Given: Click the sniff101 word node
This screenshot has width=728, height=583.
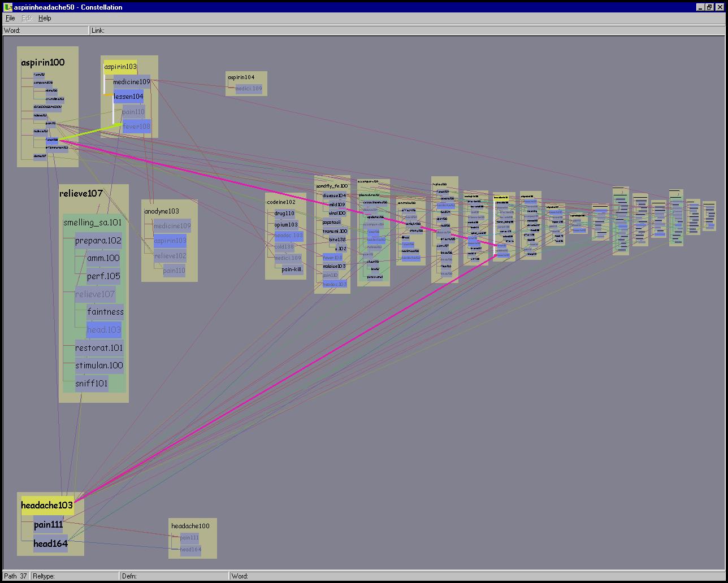Looking at the screenshot, I should pos(92,384).
